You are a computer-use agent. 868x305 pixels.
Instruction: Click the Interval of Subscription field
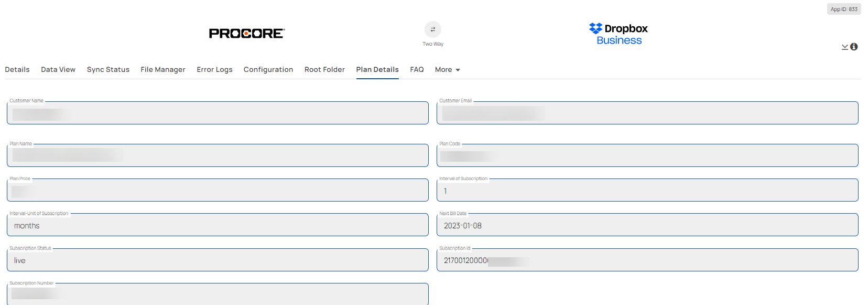click(647, 190)
